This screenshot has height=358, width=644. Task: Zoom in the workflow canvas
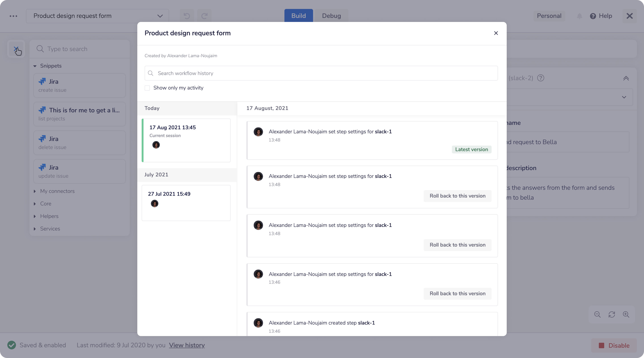point(626,314)
